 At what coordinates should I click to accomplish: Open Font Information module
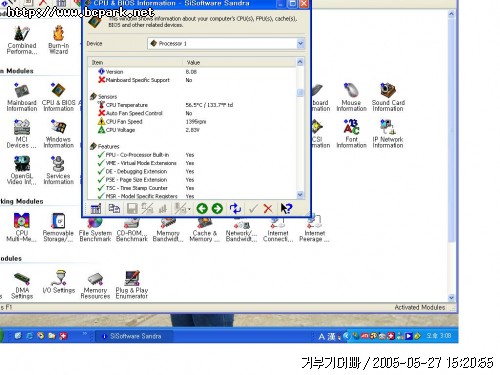point(351,134)
